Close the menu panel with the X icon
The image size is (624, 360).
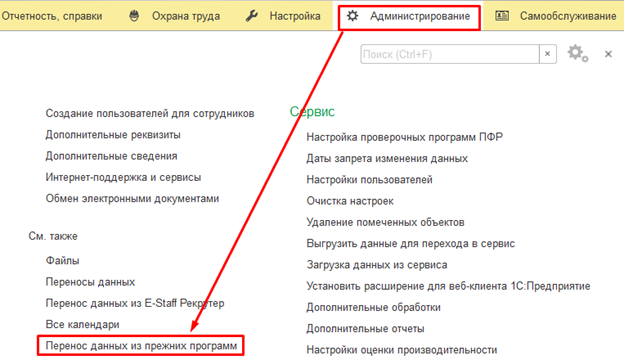[x=608, y=54]
